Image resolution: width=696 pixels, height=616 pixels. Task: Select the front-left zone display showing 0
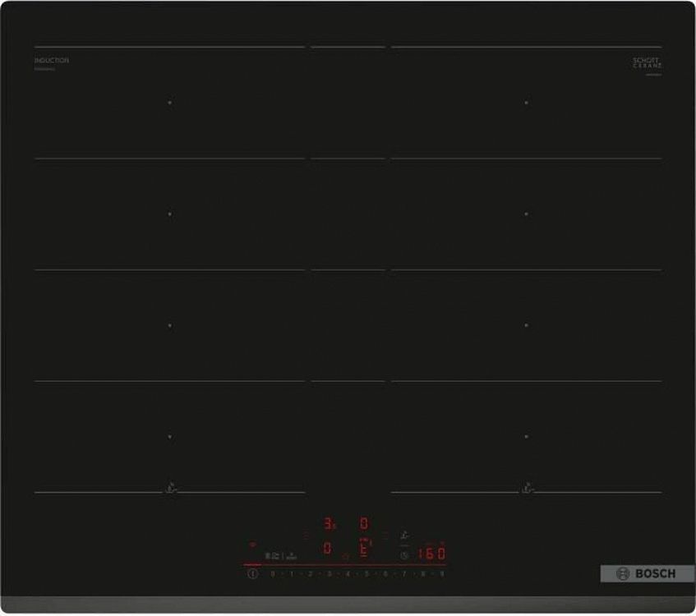328,549
